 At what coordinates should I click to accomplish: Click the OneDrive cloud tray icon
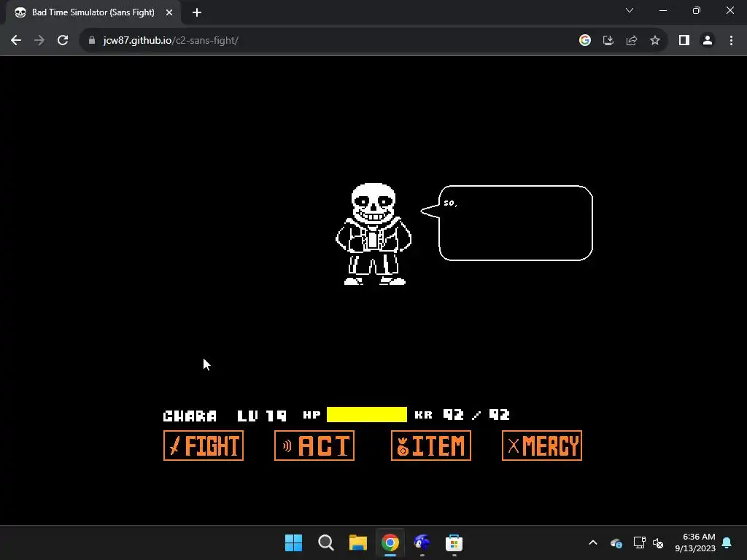coord(616,542)
